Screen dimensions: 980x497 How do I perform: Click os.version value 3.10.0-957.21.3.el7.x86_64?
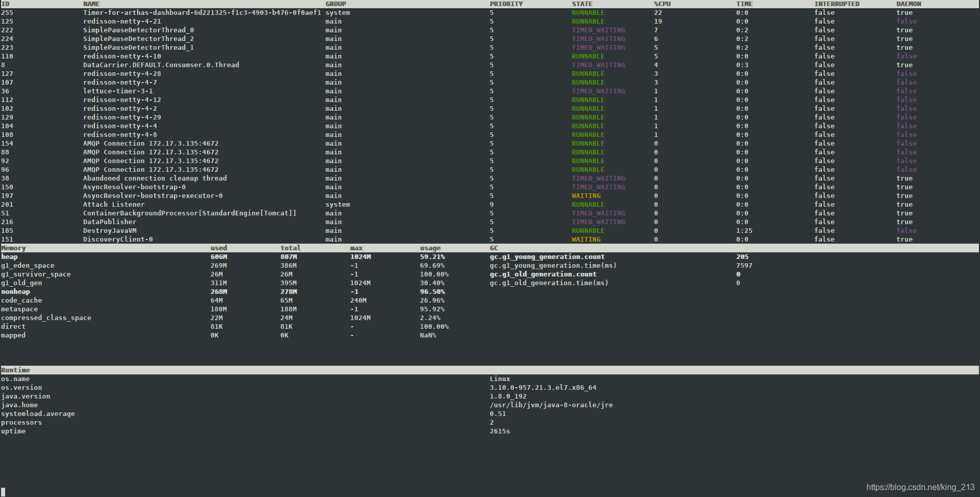click(x=543, y=388)
